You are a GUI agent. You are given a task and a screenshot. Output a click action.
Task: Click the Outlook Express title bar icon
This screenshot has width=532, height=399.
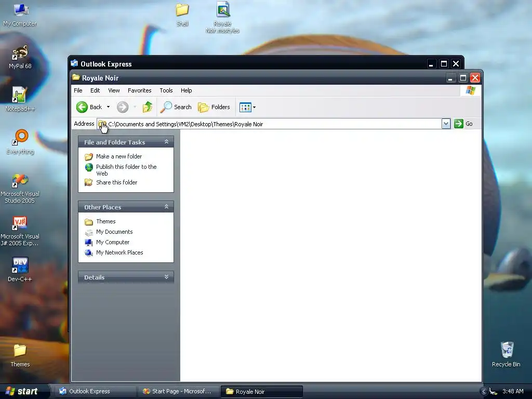[74, 63]
